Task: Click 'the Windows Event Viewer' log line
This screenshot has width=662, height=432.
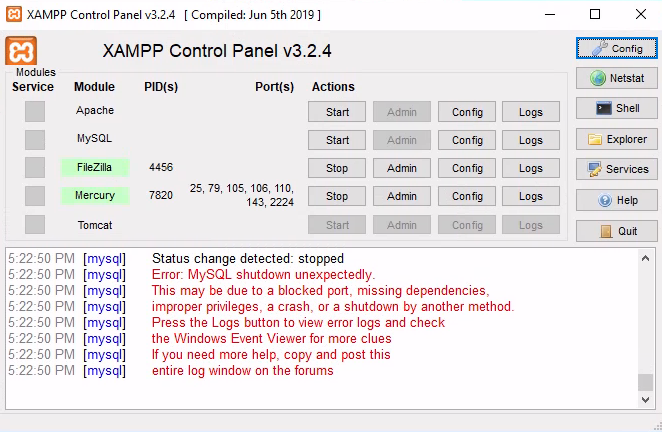Action: (271, 339)
